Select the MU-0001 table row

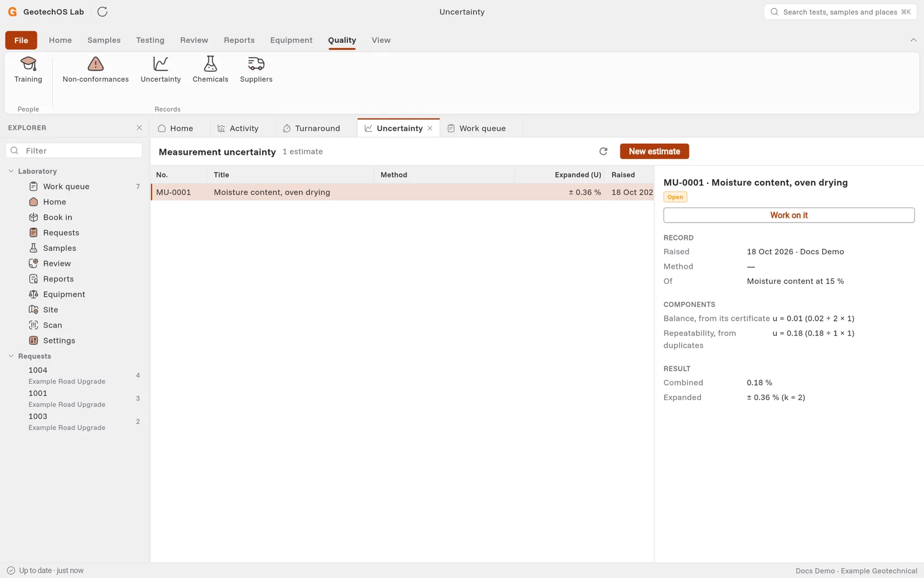[403, 192]
